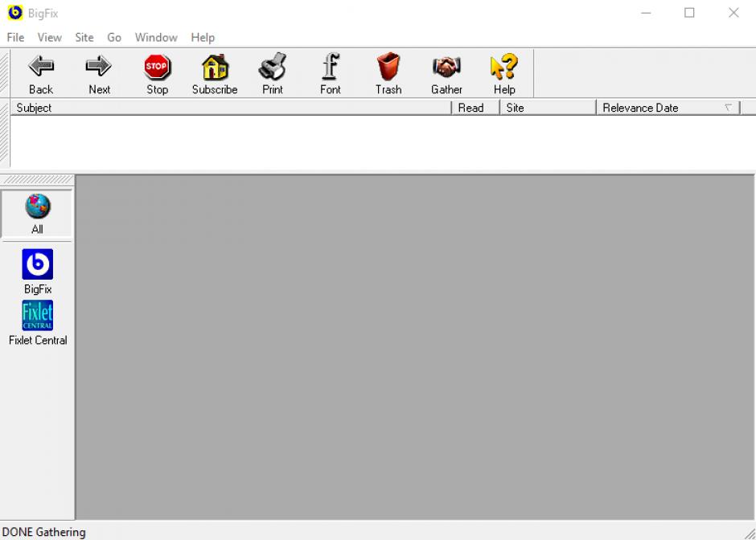Image resolution: width=756 pixels, height=540 pixels.
Task: Sort by the Subject column header
Action: click(231, 108)
